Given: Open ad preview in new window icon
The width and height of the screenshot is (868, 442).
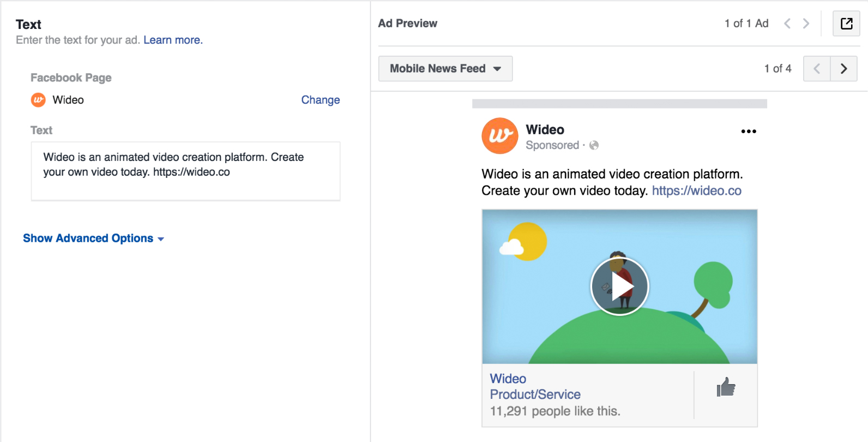Looking at the screenshot, I should pyautogui.click(x=846, y=23).
